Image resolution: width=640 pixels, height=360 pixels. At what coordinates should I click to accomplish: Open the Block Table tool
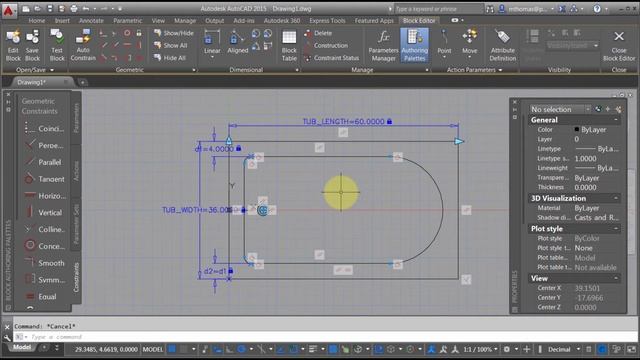click(x=289, y=46)
